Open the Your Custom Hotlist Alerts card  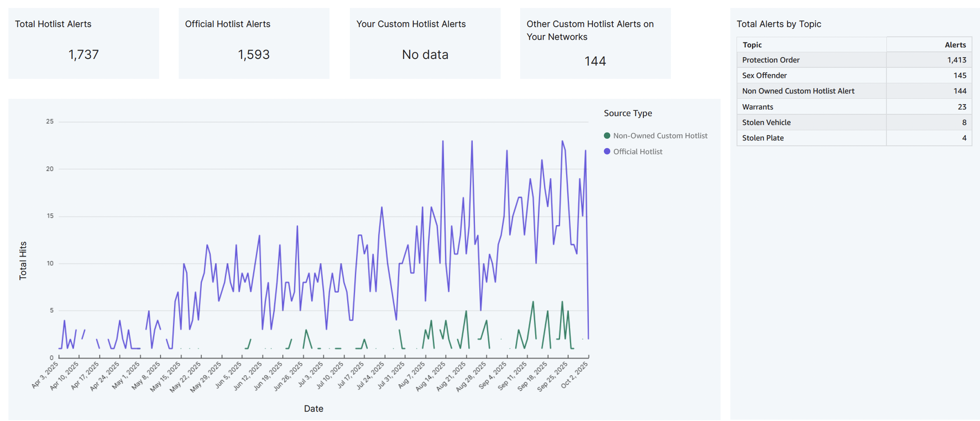pyautogui.click(x=425, y=43)
